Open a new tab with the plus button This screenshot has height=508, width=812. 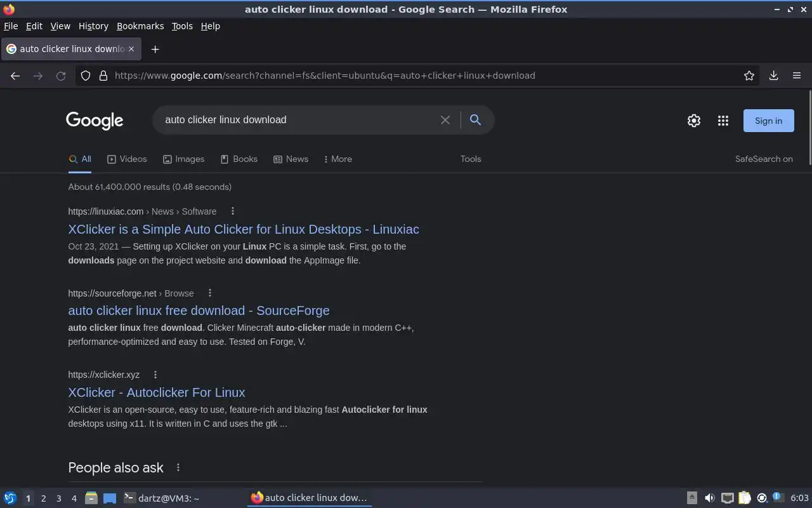155,49
